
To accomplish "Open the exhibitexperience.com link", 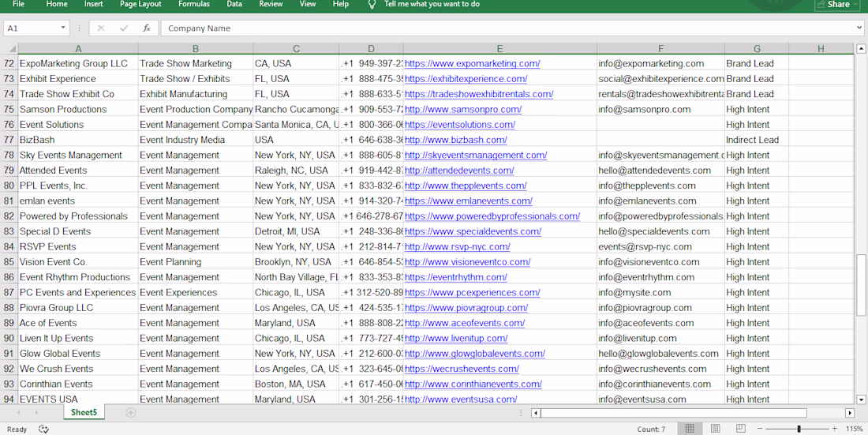I will pos(466,79).
